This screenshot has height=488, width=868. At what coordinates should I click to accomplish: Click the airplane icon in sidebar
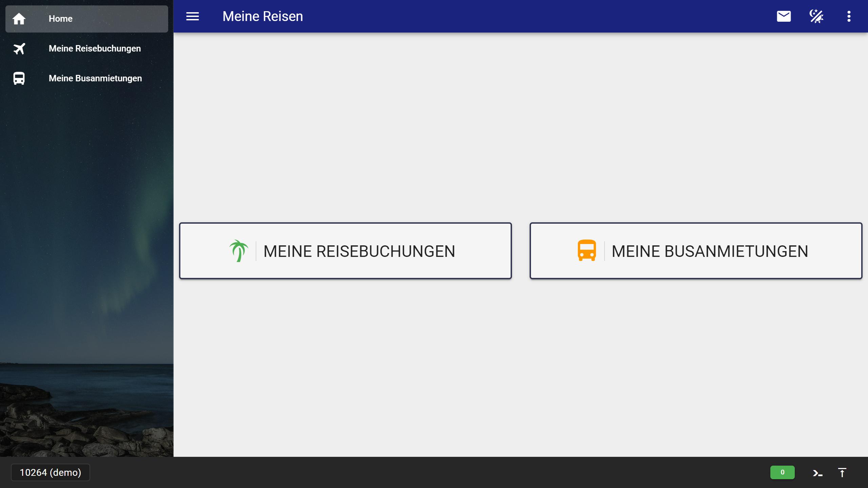point(19,48)
